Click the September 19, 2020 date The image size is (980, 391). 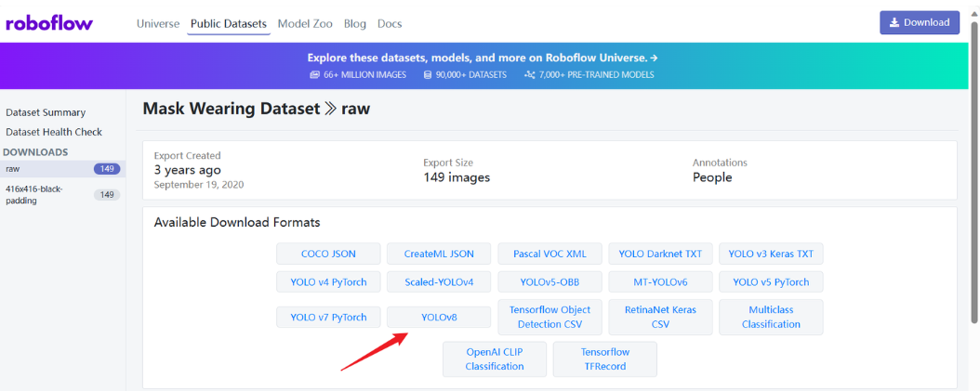[199, 185]
